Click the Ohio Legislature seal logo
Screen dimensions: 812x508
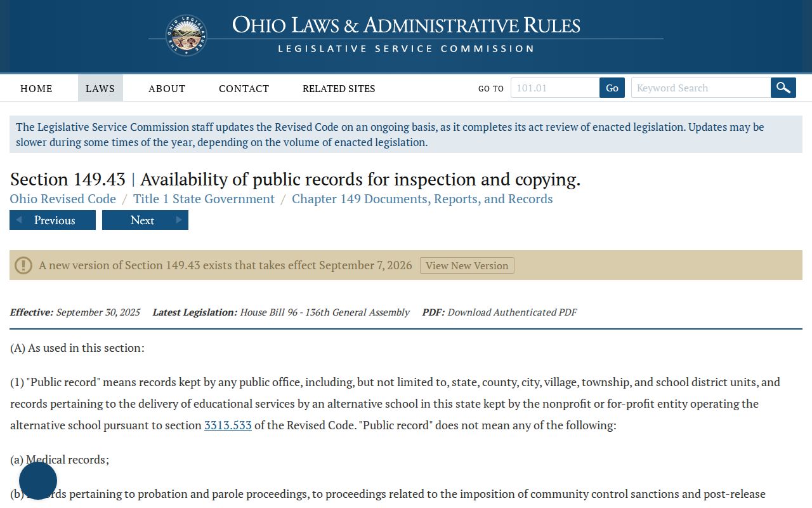187,36
